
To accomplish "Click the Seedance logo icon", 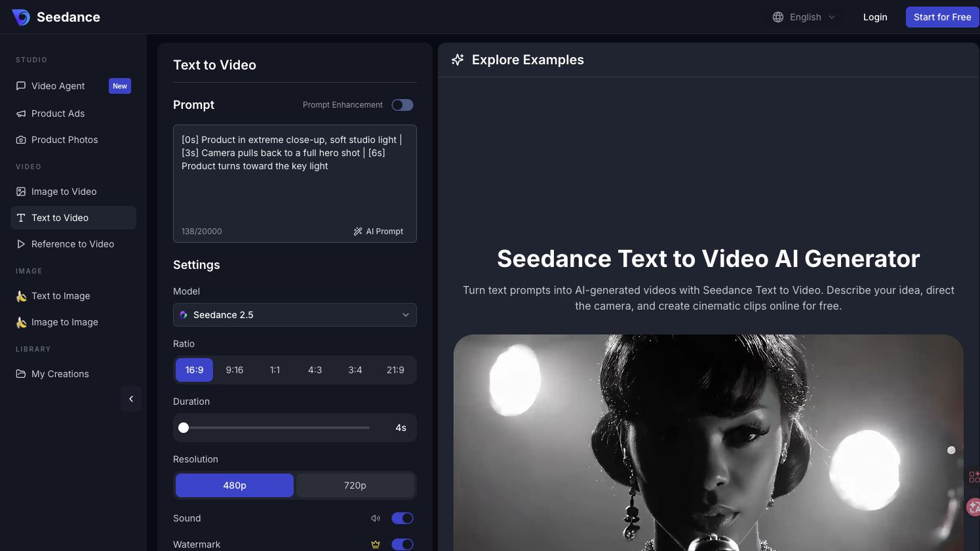I will click(21, 17).
